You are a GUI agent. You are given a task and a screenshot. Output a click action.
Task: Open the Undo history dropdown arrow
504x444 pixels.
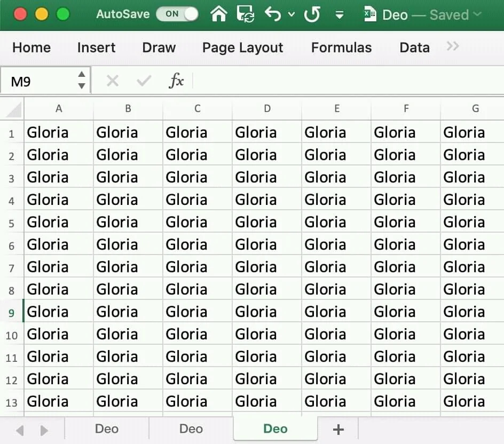click(292, 14)
